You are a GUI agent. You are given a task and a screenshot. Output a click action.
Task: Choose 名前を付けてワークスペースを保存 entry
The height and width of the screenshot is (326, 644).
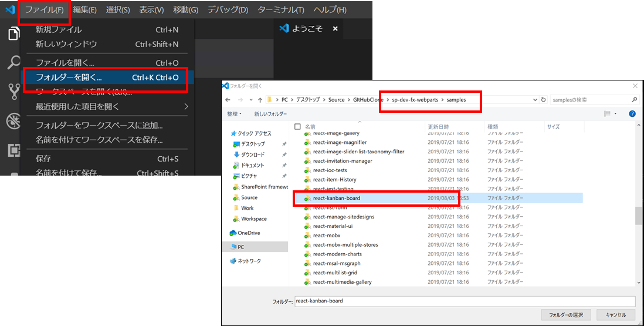tap(107, 140)
